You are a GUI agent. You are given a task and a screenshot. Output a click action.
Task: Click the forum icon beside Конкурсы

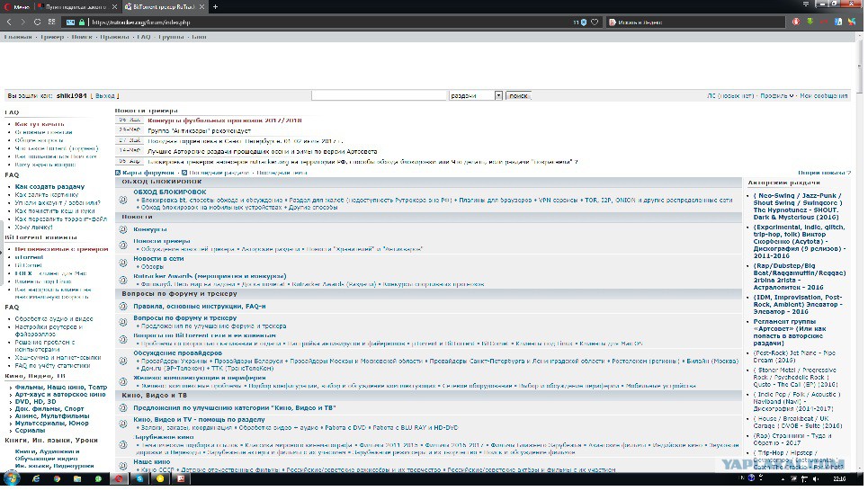pos(123,229)
